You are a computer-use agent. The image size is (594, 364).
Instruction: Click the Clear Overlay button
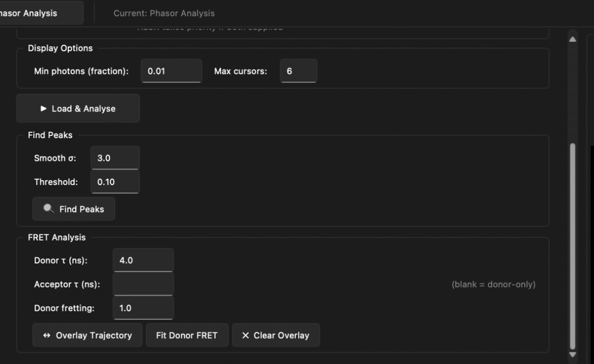coord(276,335)
